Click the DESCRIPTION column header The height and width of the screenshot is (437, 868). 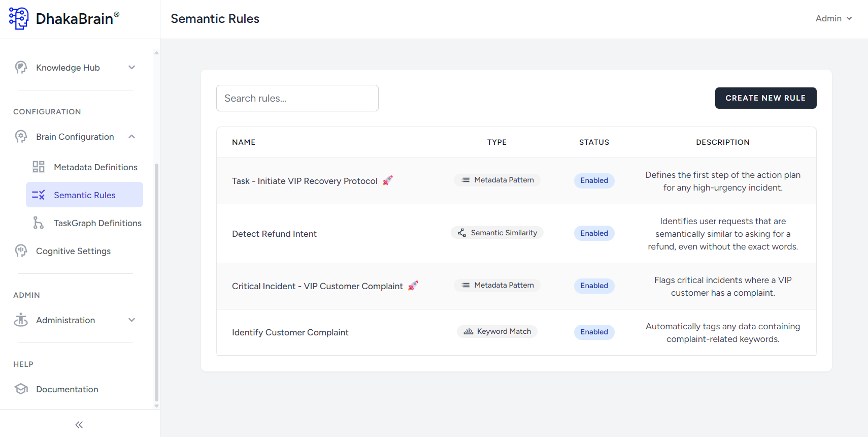(x=723, y=142)
